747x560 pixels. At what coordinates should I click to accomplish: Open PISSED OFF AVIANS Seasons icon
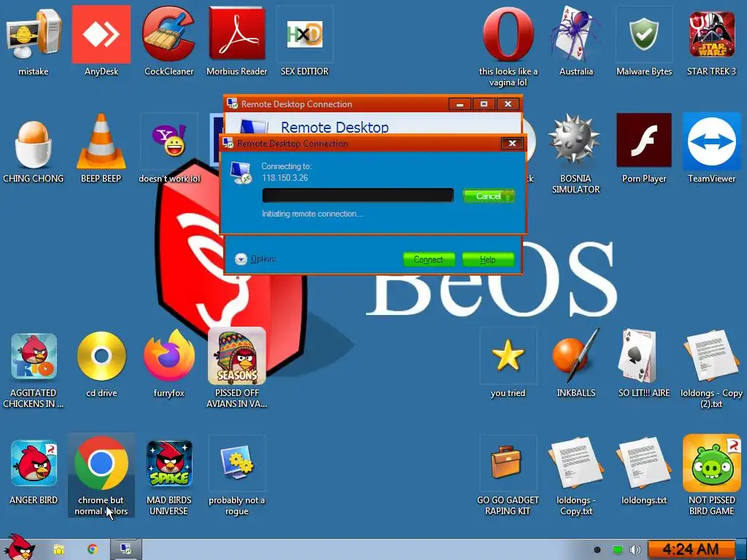[237, 368]
